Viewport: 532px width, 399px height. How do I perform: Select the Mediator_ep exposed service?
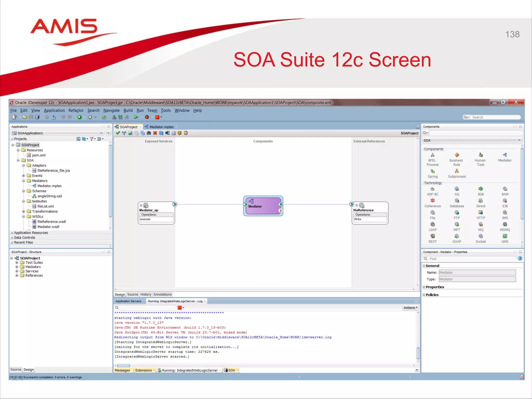(156, 213)
